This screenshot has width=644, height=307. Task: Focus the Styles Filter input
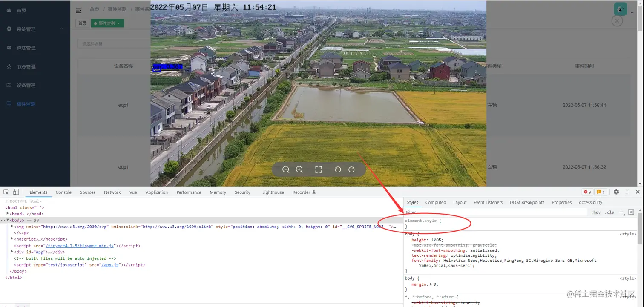pos(496,212)
